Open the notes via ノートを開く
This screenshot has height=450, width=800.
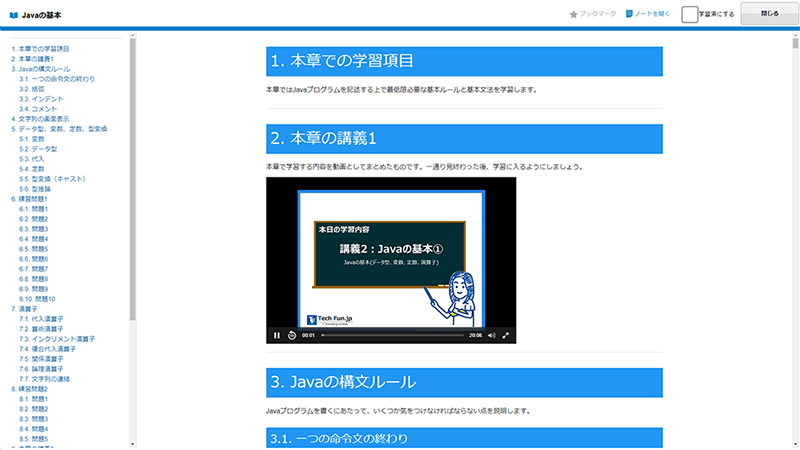[647, 14]
